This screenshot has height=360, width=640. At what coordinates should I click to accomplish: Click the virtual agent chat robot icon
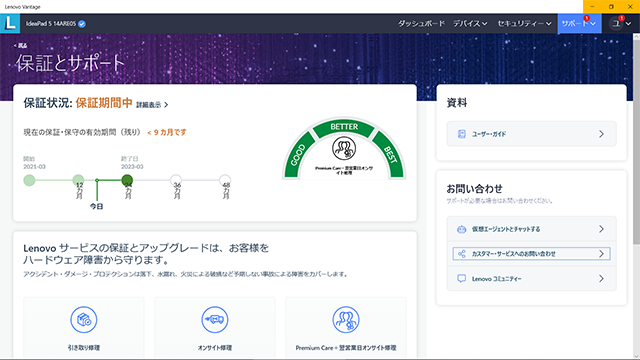point(462,229)
